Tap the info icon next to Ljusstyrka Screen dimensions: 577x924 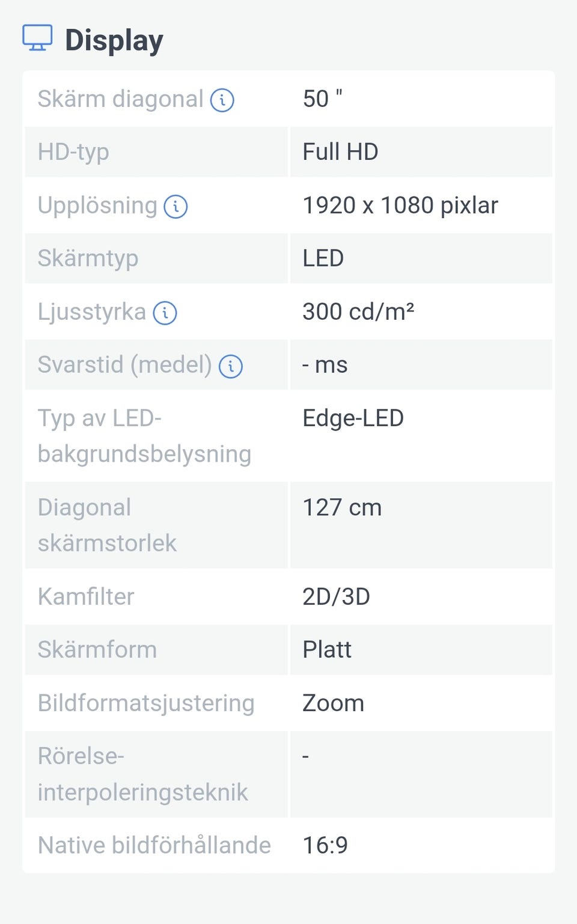(x=165, y=313)
